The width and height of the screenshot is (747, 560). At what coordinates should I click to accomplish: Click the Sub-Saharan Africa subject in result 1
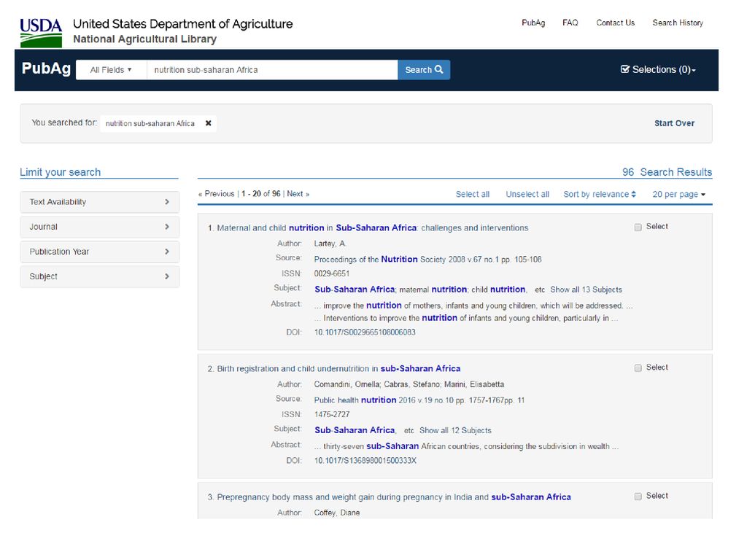[x=355, y=289]
